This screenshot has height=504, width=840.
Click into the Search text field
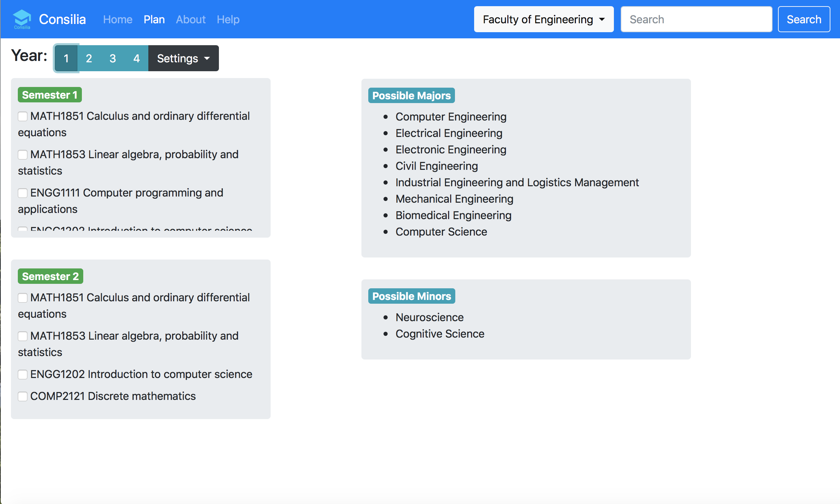tap(696, 20)
